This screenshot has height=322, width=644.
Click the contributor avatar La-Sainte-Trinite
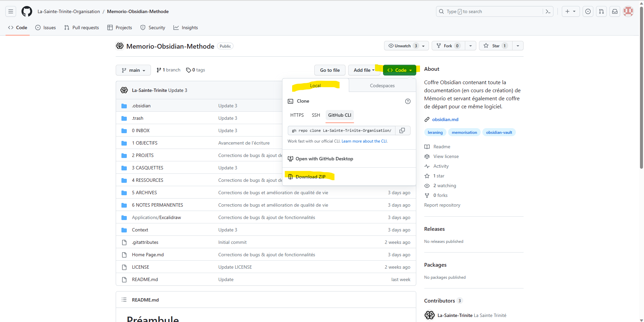point(429,315)
